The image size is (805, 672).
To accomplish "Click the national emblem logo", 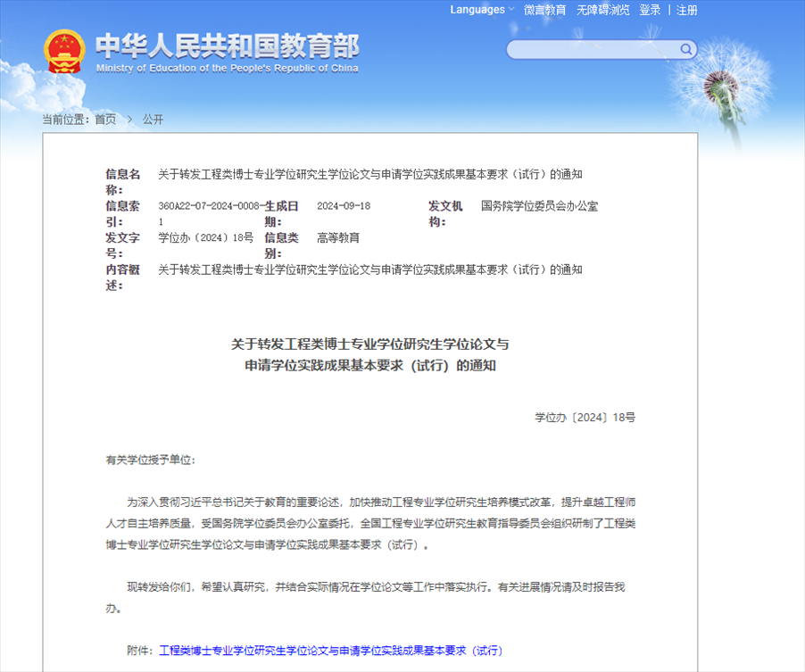I will 64,51.
